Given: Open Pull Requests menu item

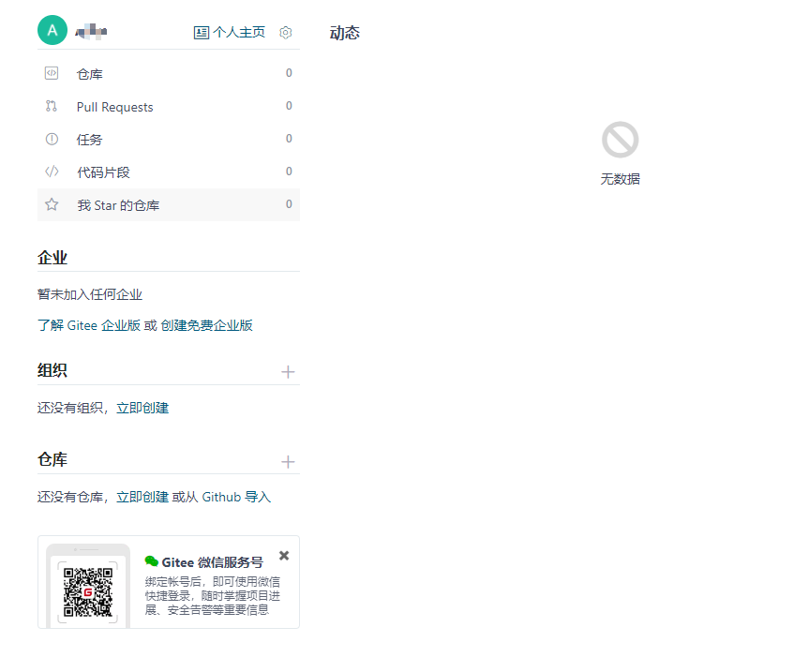Looking at the screenshot, I should (169, 107).
